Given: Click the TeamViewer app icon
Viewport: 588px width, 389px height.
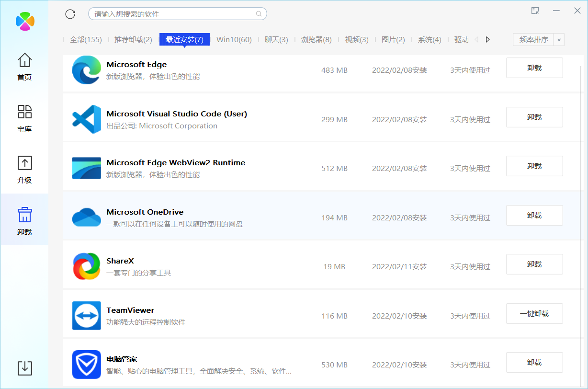Looking at the screenshot, I should tap(87, 316).
